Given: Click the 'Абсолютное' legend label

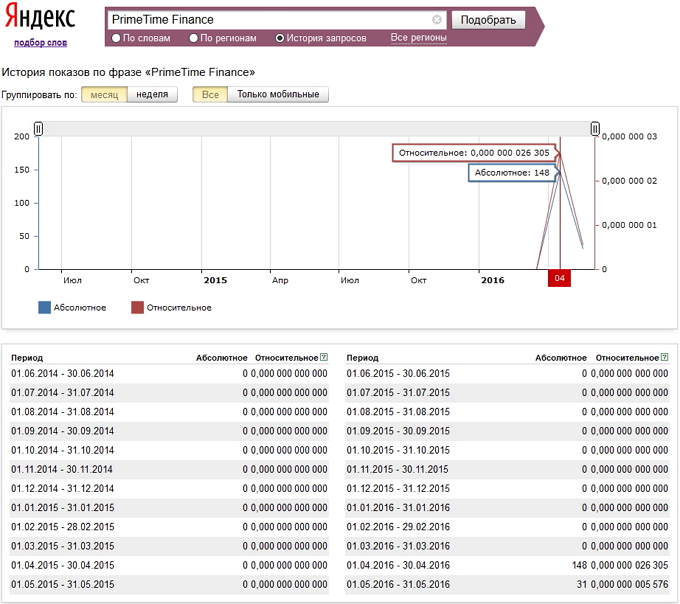Looking at the screenshot, I should point(80,307).
